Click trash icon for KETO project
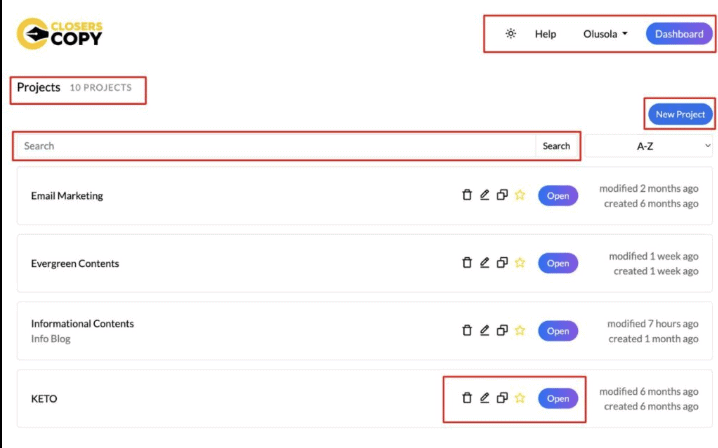718x448 pixels. pos(466,398)
